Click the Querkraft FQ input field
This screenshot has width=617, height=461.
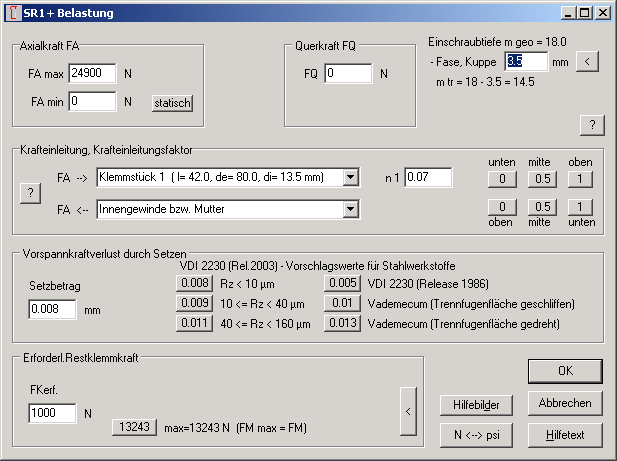coord(348,74)
